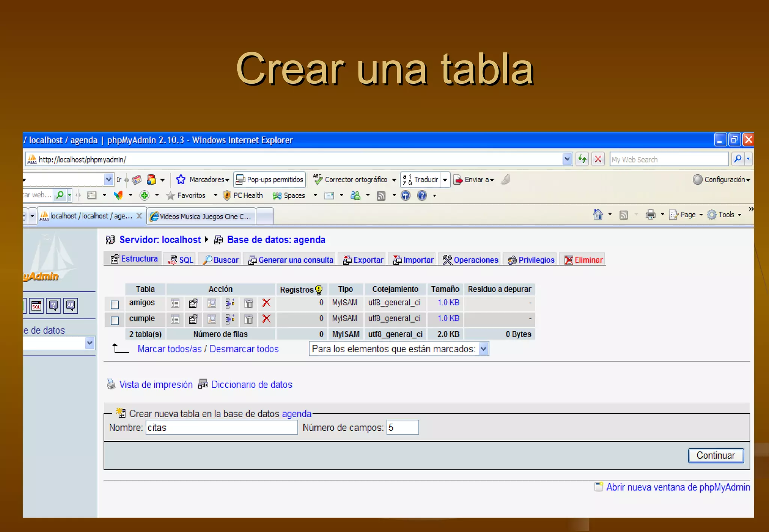Browse the cumple table

coord(175,319)
